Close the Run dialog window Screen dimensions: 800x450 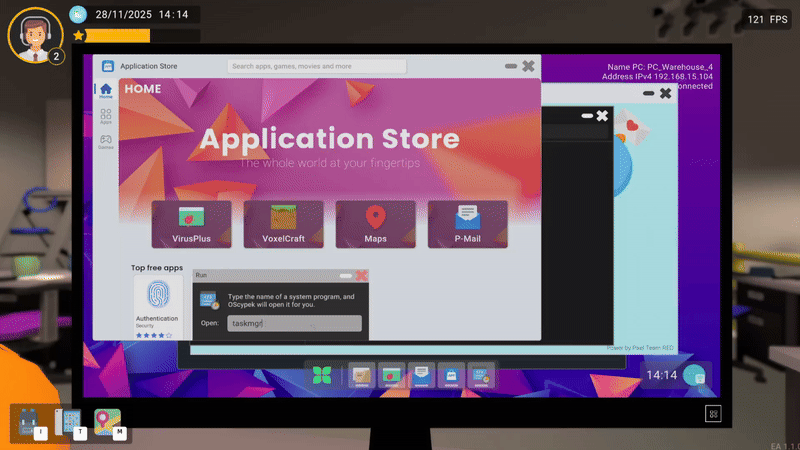coord(361,276)
